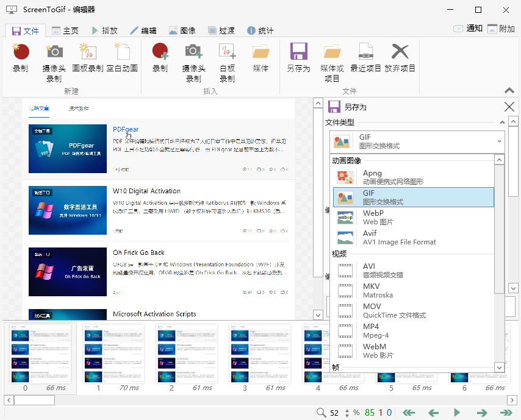Choose WebP image format
This screenshot has height=420, width=521.
click(x=414, y=218)
